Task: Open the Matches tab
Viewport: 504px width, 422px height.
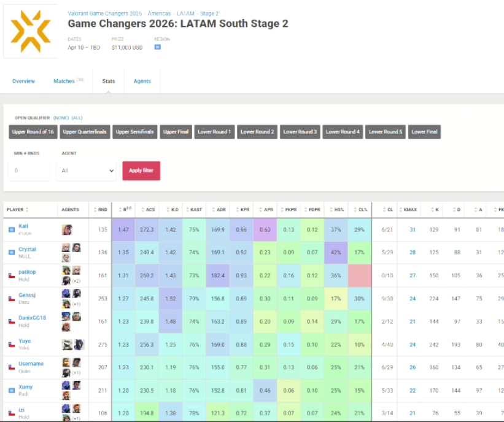Action: (68, 81)
